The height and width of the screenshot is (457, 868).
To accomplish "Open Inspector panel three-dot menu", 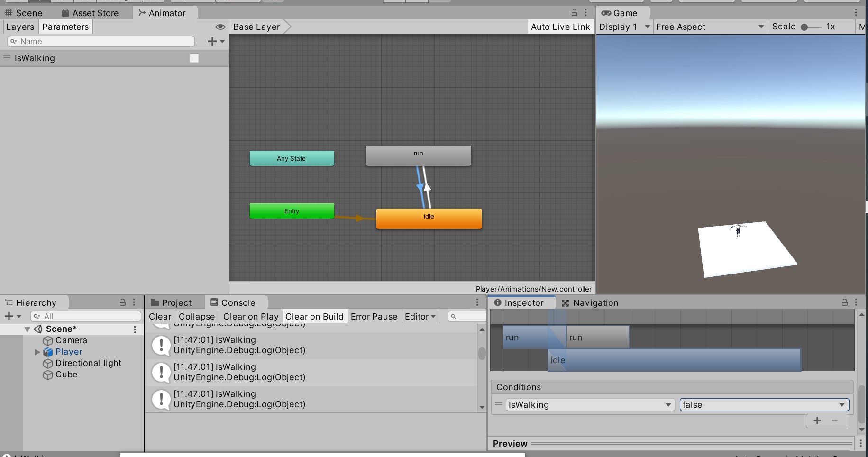I will tap(856, 302).
